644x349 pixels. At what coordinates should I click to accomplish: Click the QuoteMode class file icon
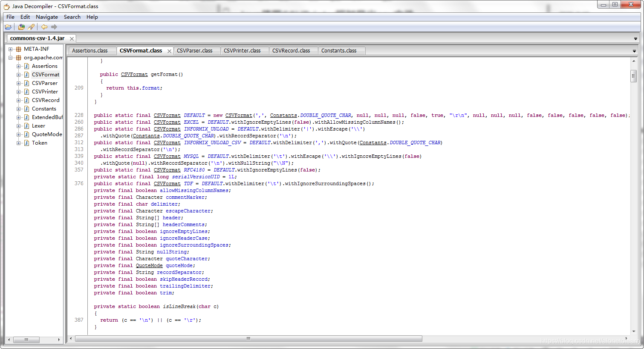(26, 134)
